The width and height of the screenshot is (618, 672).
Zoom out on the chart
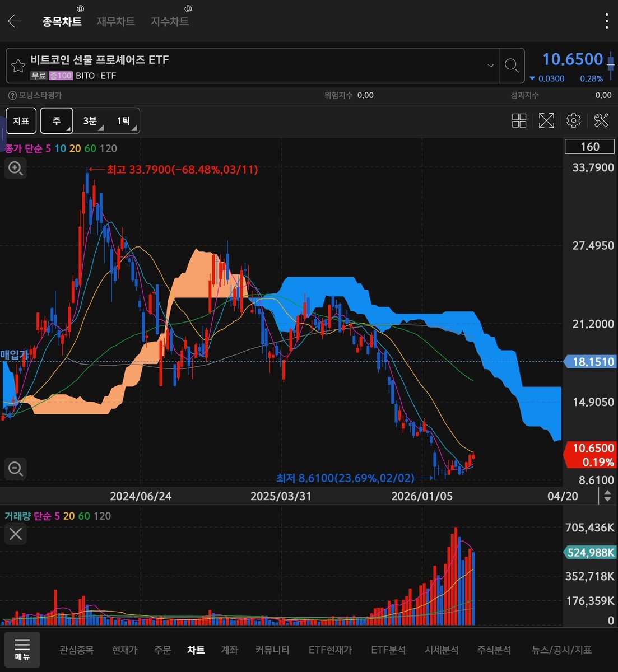[16, 468]
